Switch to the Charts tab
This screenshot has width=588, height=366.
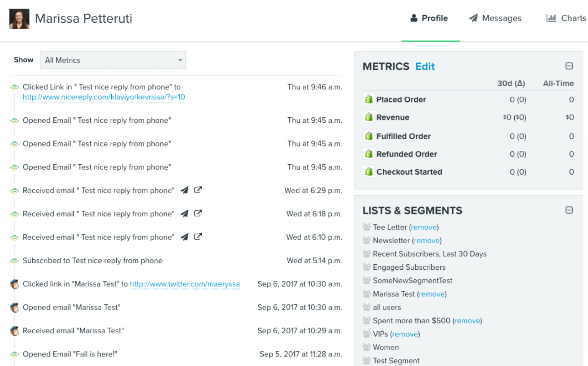(573, 18)
